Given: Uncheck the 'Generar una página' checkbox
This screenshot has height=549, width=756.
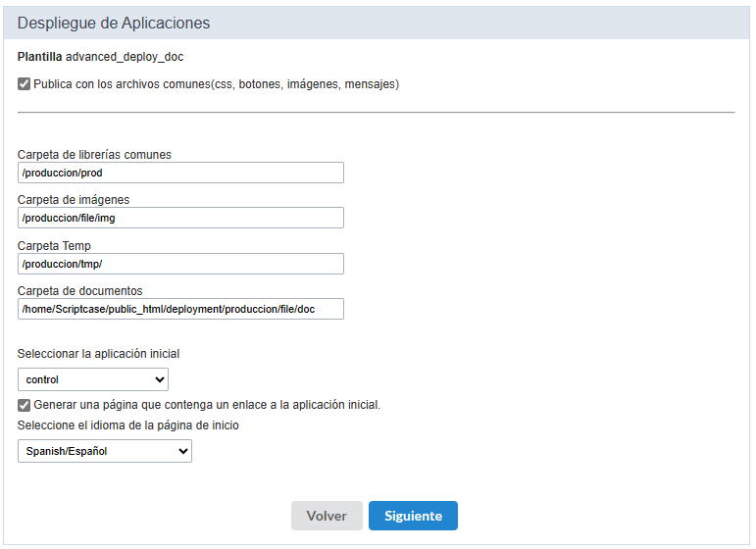Looking at the screenshot, I should pyautogui.click(x=25, y=405).
